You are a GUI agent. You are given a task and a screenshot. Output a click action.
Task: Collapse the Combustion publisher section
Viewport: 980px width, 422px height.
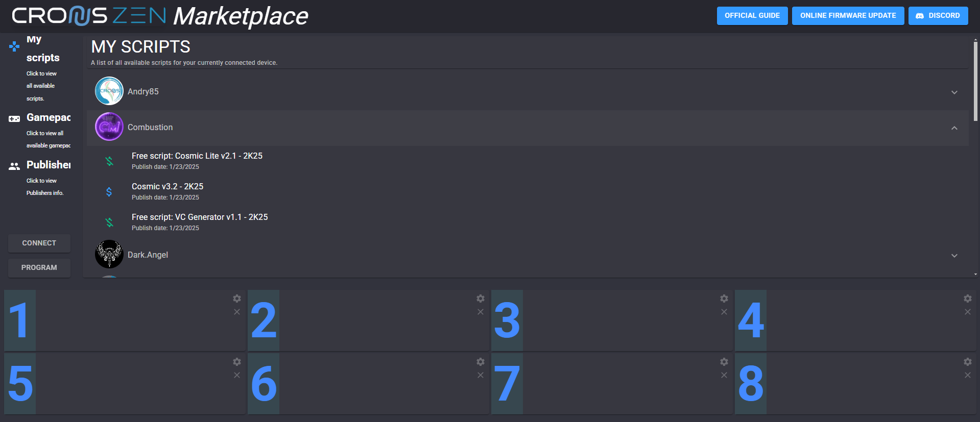pyautogui.click(x=954, y=128)
